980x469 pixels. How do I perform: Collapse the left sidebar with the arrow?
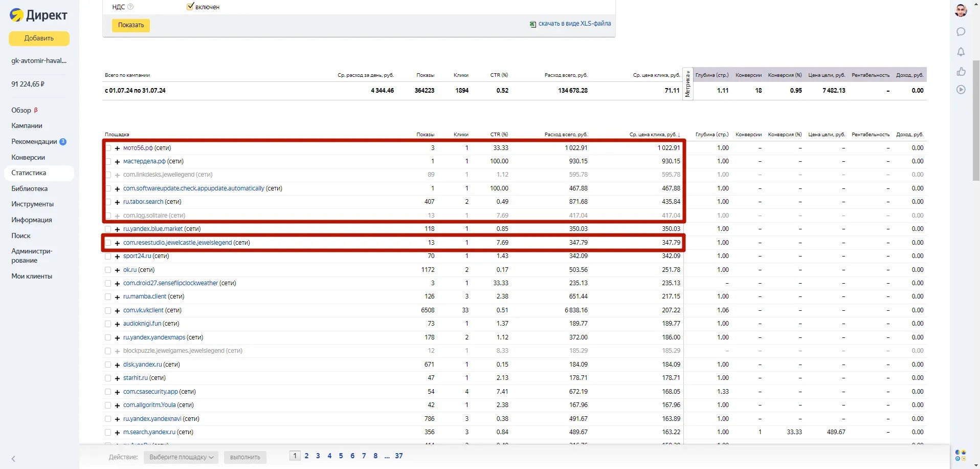pos(13,459)
